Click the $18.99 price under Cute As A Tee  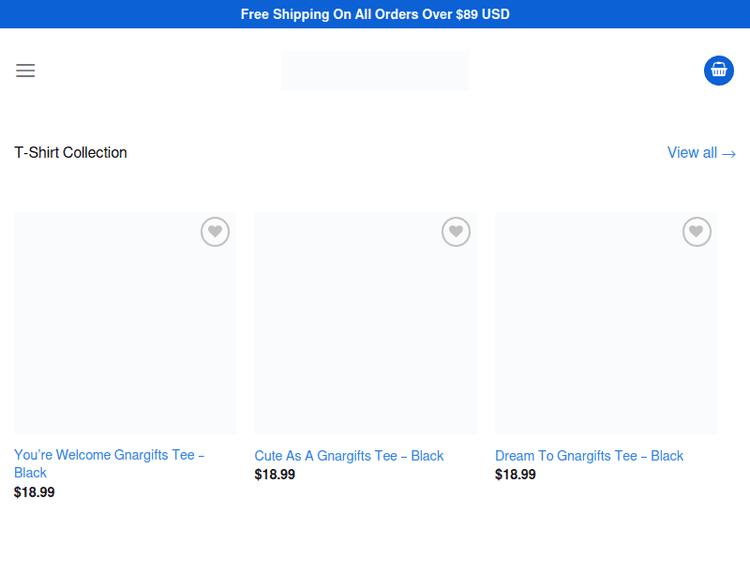click(x=275, y=475)
